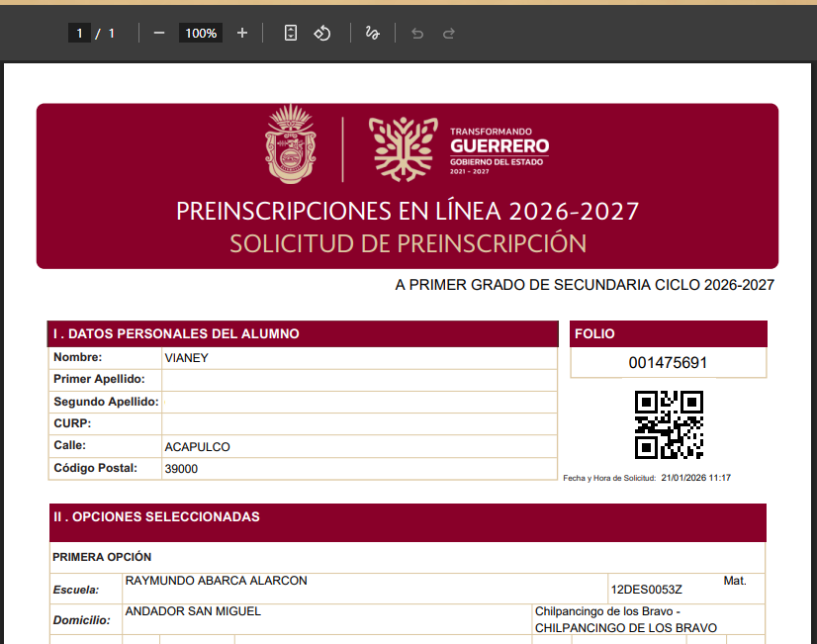Click the fit to page icon
The image size is (817, 644).
click(291, 33)
